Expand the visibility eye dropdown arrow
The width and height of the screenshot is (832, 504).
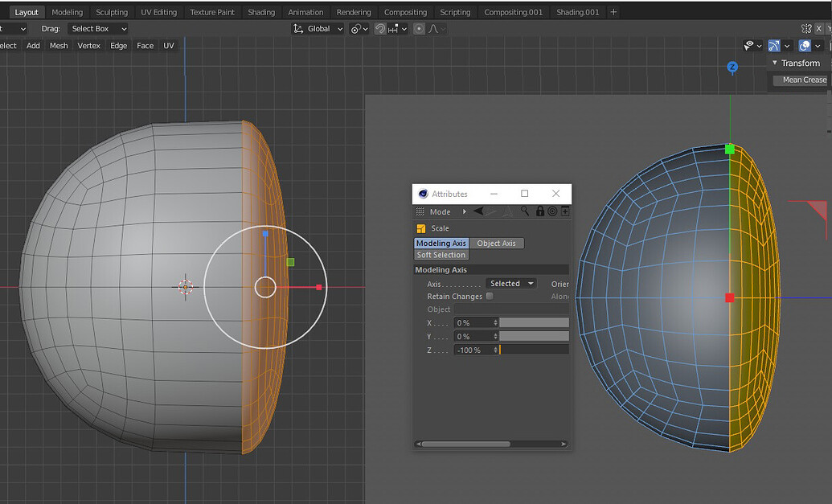point(760,46)
